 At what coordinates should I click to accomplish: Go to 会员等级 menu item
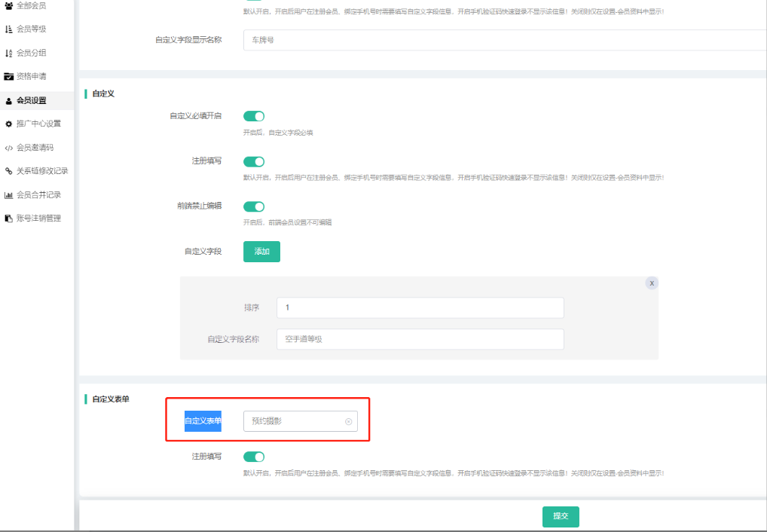[31, 29]
